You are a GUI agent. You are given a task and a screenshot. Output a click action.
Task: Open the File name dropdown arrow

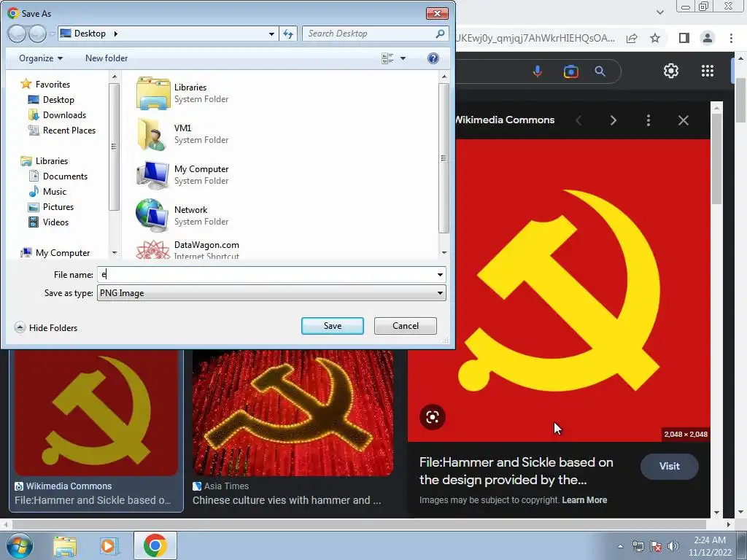tap(440, 275)
